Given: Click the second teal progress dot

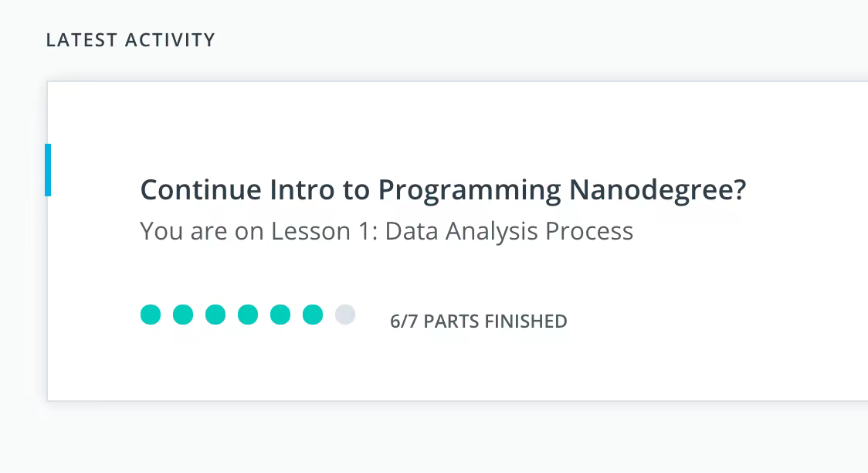Looking at the screenshot, I should coord(183,315).
